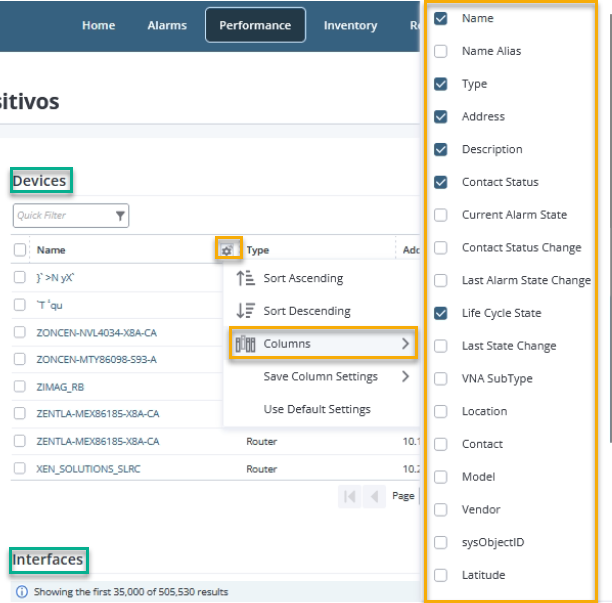This screenshot has width=612, height=603.
Task: Open device link ZIMAG_RB
Action: pos(60,387)
